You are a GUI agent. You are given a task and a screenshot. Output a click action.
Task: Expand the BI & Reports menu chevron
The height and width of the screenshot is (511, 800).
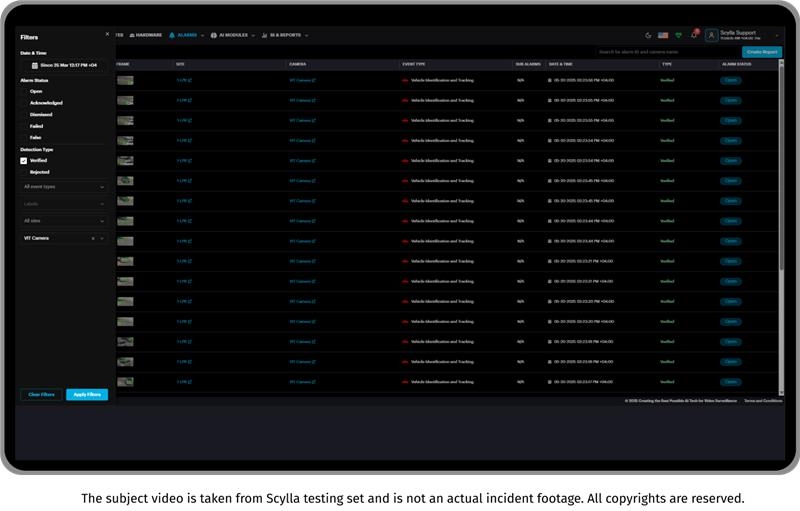pyautogui.click(x=307, y=36)
